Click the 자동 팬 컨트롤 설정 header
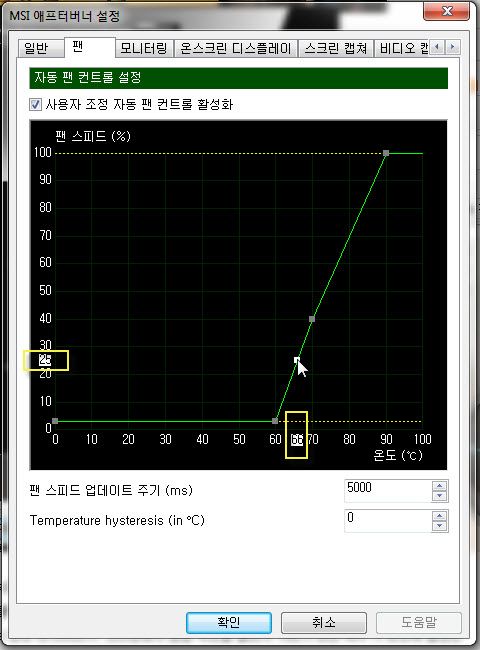This screenshot has width=480, height=650. [x=238, y=78]
